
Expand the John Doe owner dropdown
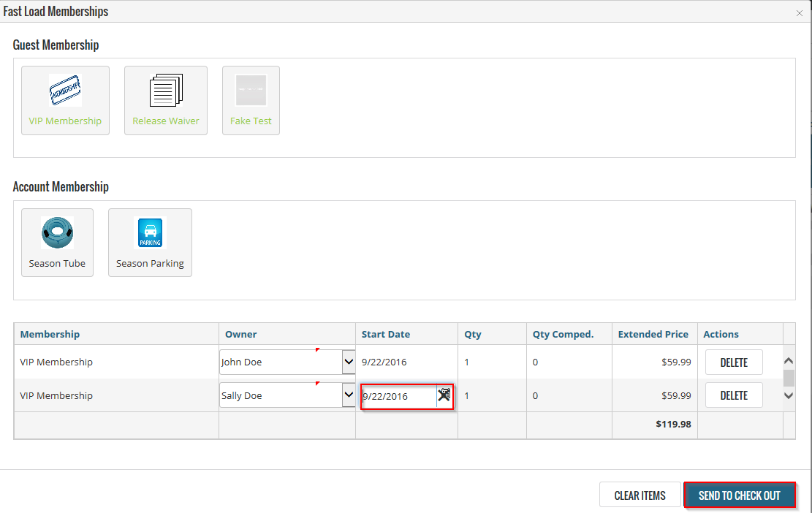348,362
